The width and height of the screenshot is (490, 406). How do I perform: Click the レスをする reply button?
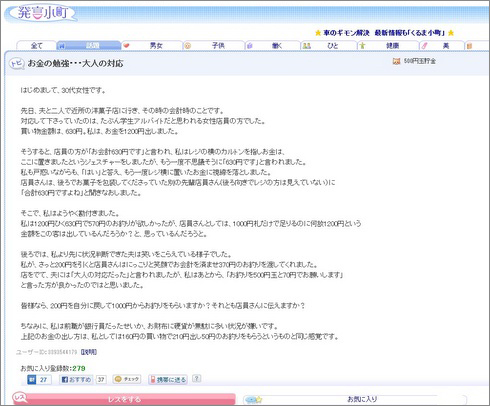pos(124,399)
